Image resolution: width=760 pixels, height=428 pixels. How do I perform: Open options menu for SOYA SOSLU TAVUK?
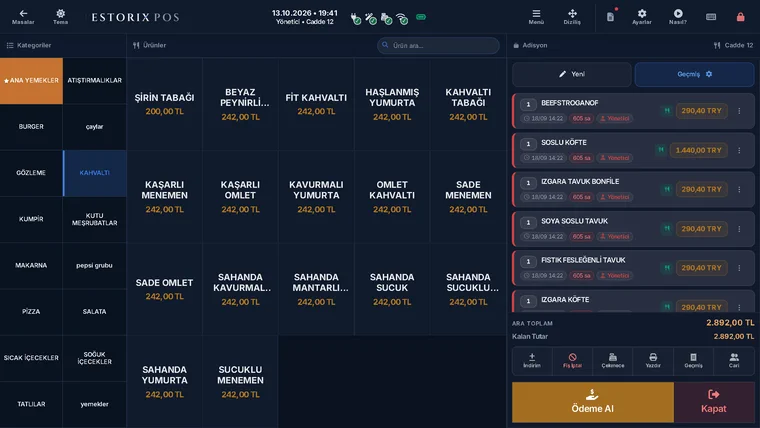(739, 229)
